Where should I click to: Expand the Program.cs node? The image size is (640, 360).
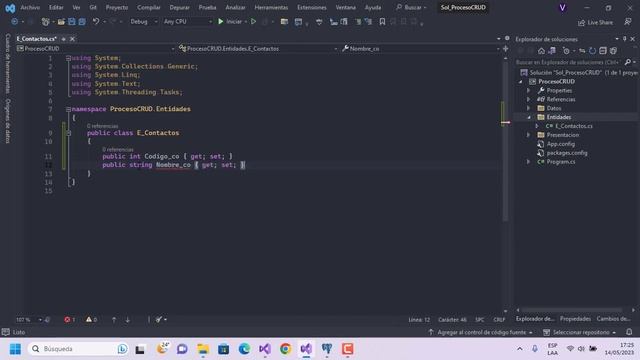[x=529, y=162]
